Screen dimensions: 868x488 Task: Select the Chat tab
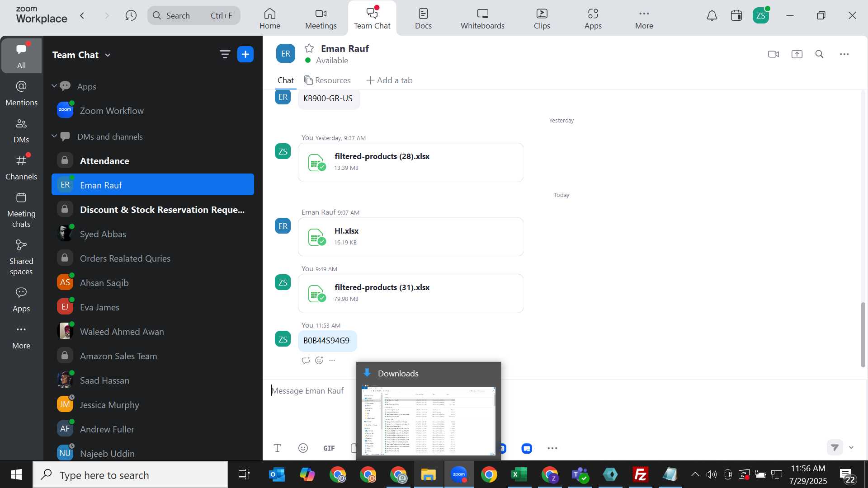286,80
